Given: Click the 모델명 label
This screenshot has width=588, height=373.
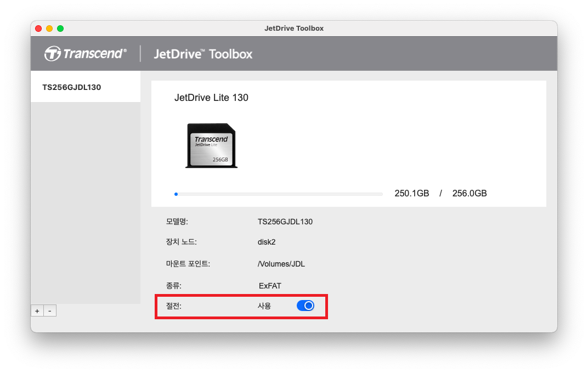Looking at the screenshot, I should pos(177,222).
